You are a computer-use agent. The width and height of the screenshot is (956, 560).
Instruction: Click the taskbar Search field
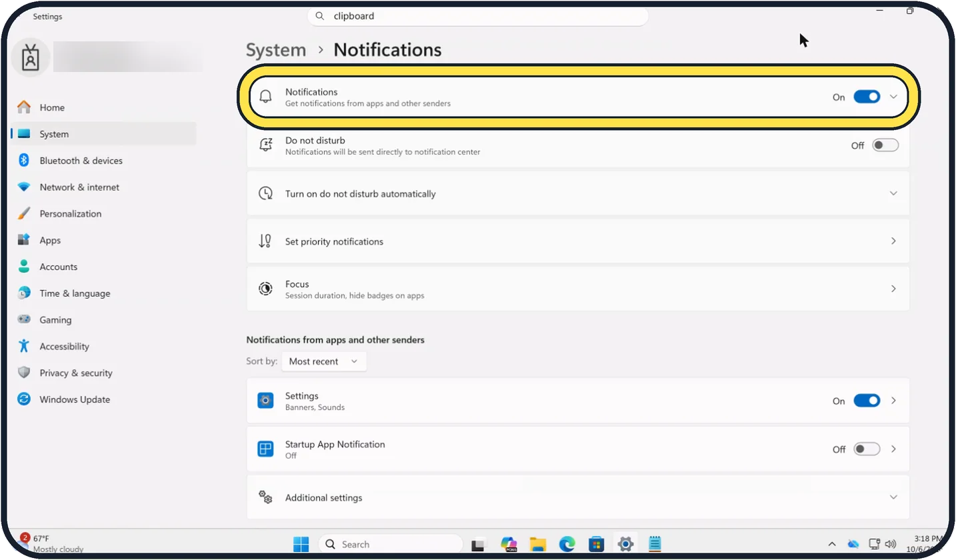click(391, 544)
